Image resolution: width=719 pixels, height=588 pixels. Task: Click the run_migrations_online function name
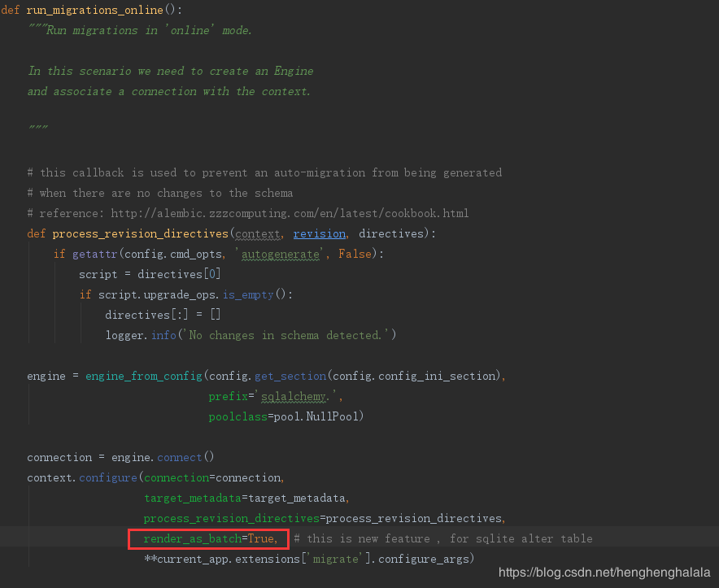(94, 10)
